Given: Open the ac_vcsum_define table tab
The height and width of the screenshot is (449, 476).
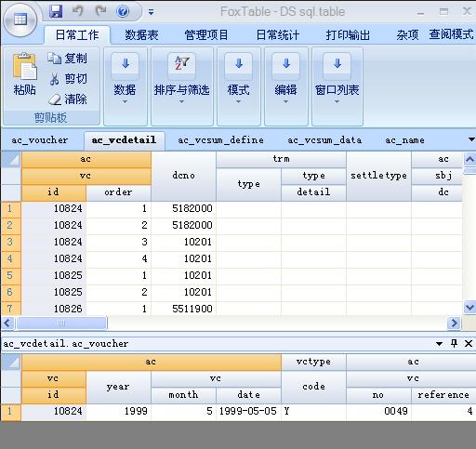Looking at the screenshot, I should coord(220,140).
